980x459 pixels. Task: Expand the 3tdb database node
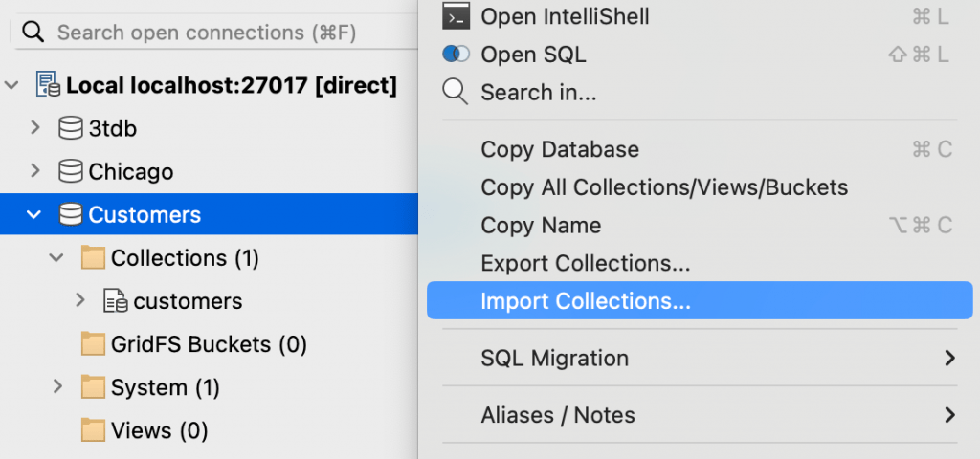[x=35, y=128]
